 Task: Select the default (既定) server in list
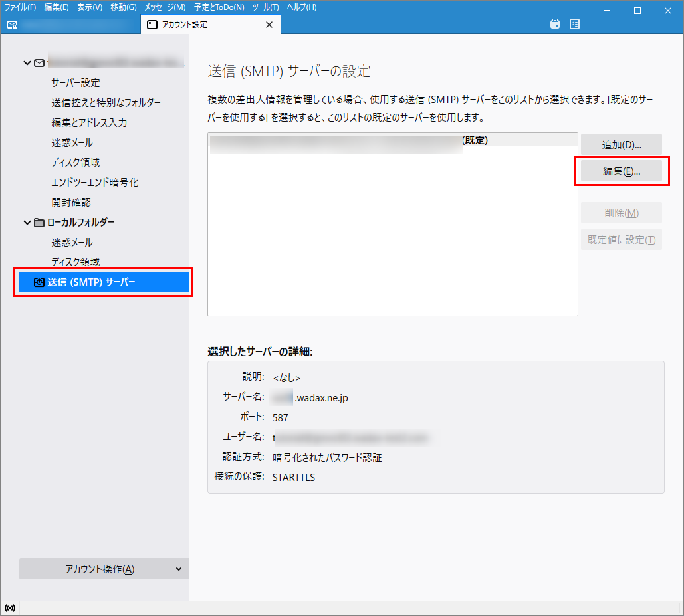(x=393, y=140)
